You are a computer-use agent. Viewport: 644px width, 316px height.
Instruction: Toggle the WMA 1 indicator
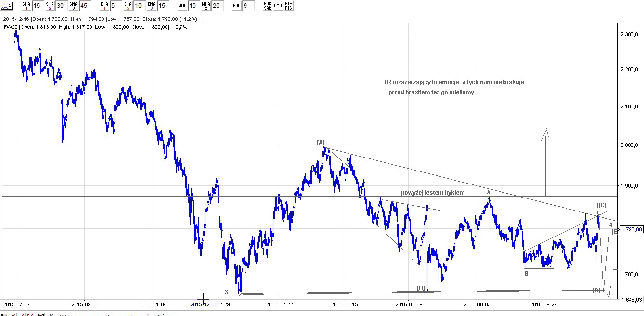182,6
